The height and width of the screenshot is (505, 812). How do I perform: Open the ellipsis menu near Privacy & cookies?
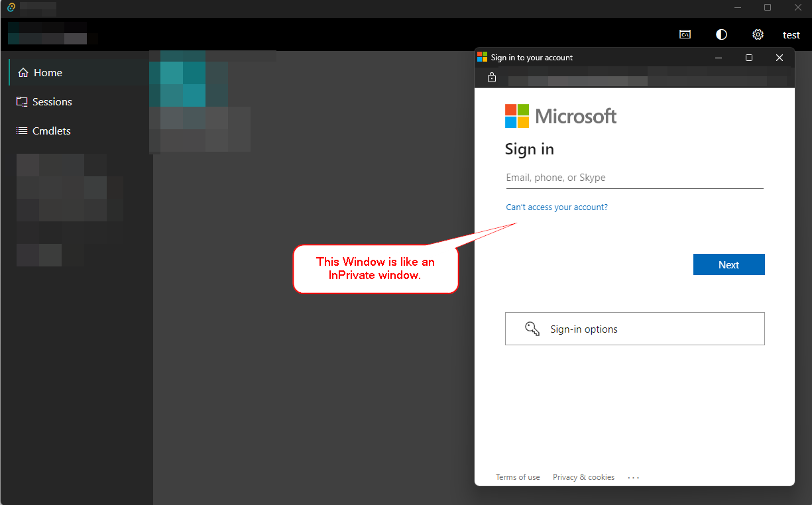633,477
